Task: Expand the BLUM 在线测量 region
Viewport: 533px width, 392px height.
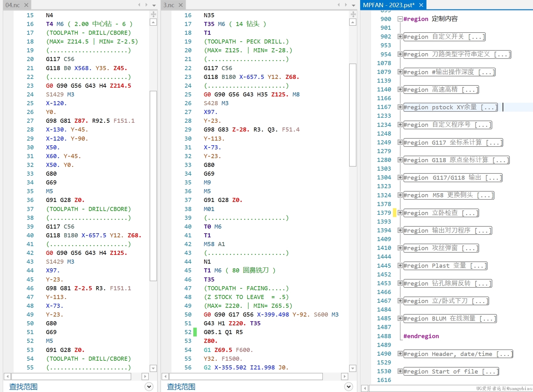Action: coord(400,318)
